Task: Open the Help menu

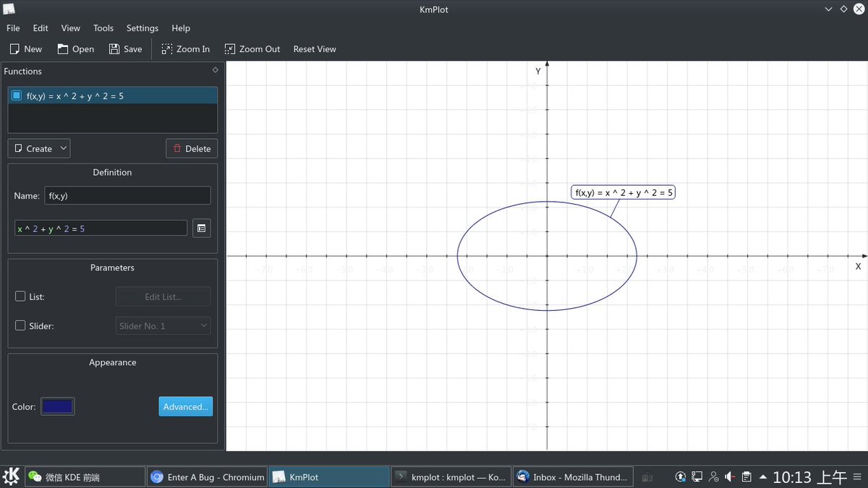Action: (x=181, y=28)
